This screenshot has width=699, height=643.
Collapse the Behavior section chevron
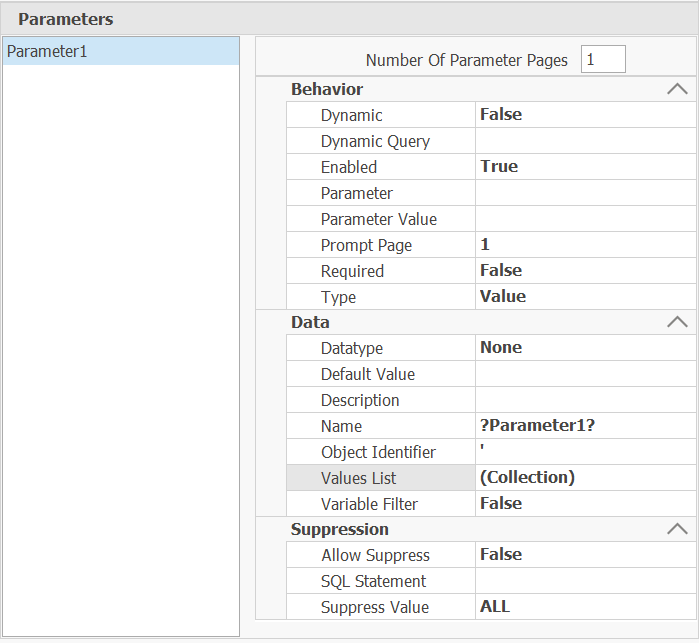(677, 89)
